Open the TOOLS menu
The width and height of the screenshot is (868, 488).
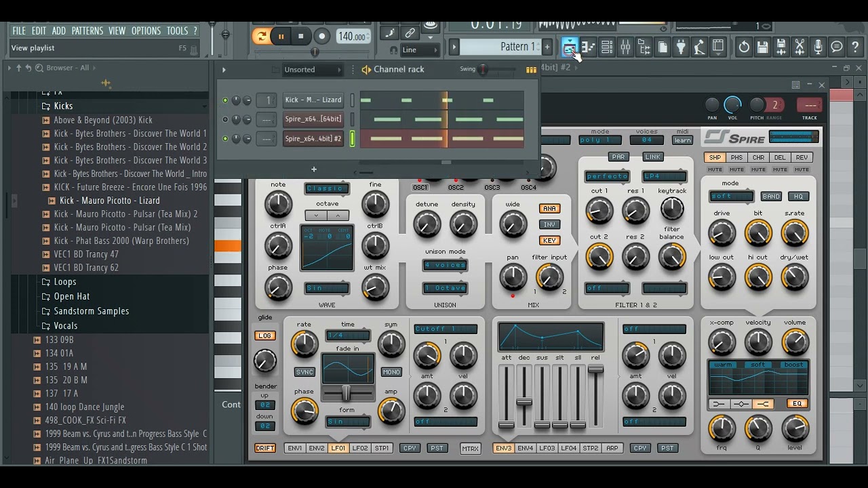click(x=177, y=30)
